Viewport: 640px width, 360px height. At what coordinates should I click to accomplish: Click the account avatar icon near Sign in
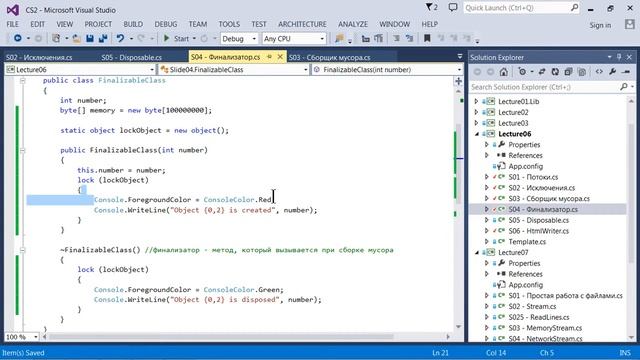click(x=629, y=24)
